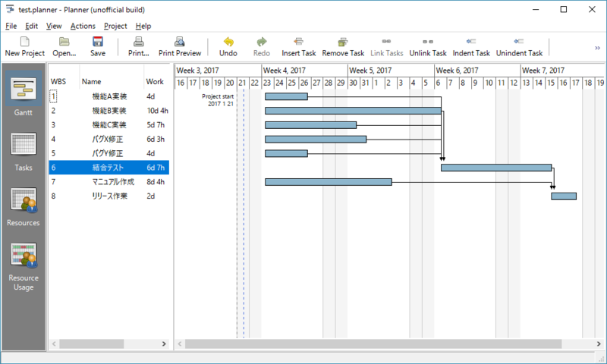Click the Gantt bar for バグY修正
This screenshot has width=607, height=364.
coord(287,154)
